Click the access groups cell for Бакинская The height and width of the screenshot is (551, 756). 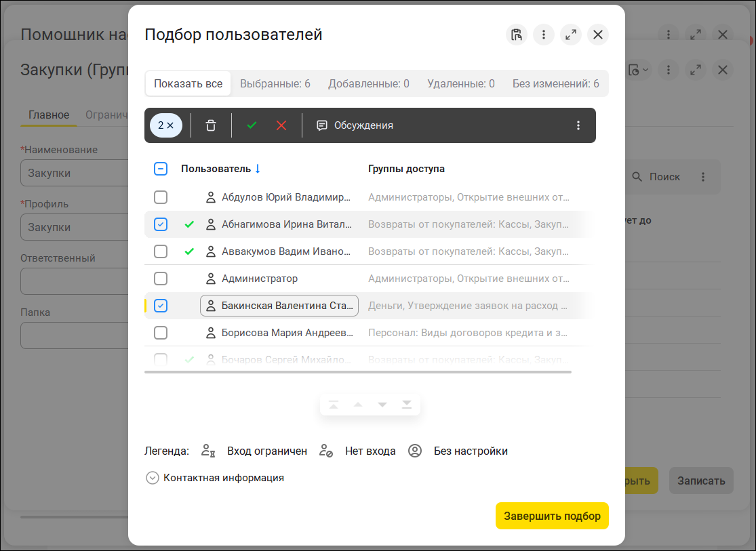coord(468,306)
